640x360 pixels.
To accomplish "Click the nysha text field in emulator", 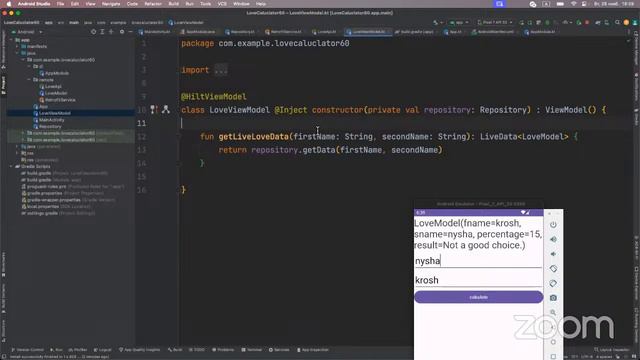I will pos(478,261).
